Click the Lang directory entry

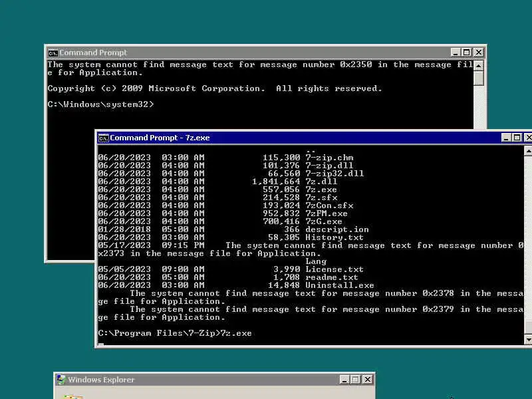coord(316,261)
